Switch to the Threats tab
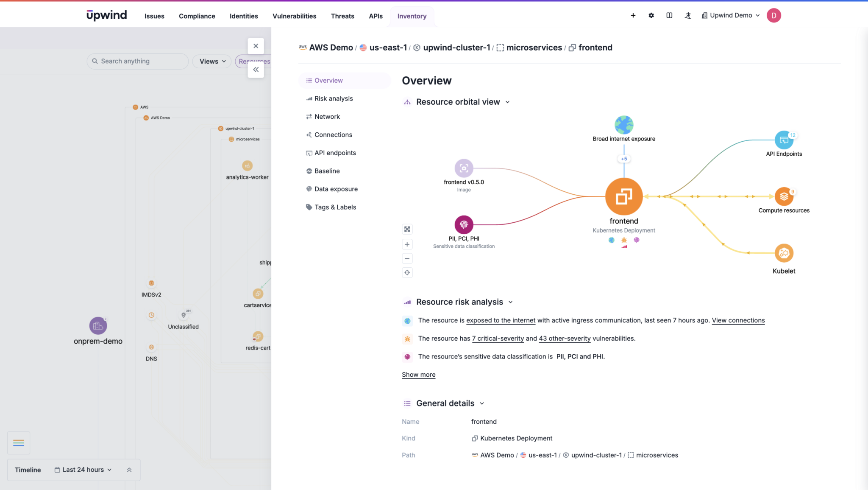The width and height of the screenshot is (868, 490). (x=342, y=16)
